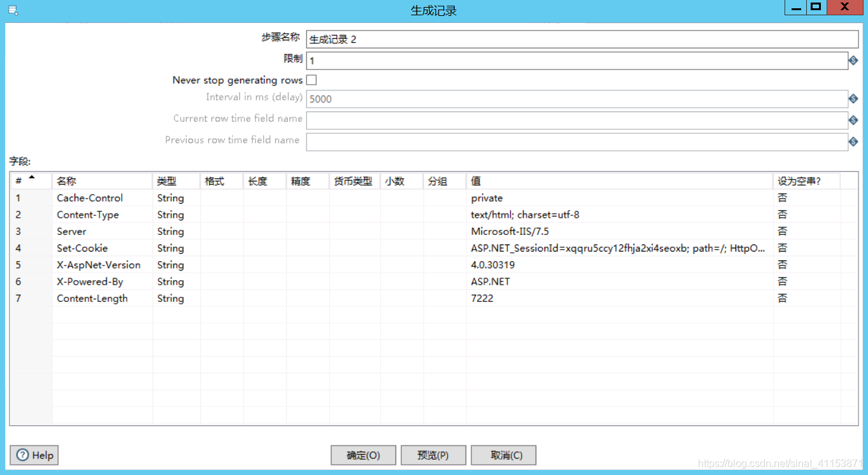Click the String type cell of Cache-Control row

176,198
